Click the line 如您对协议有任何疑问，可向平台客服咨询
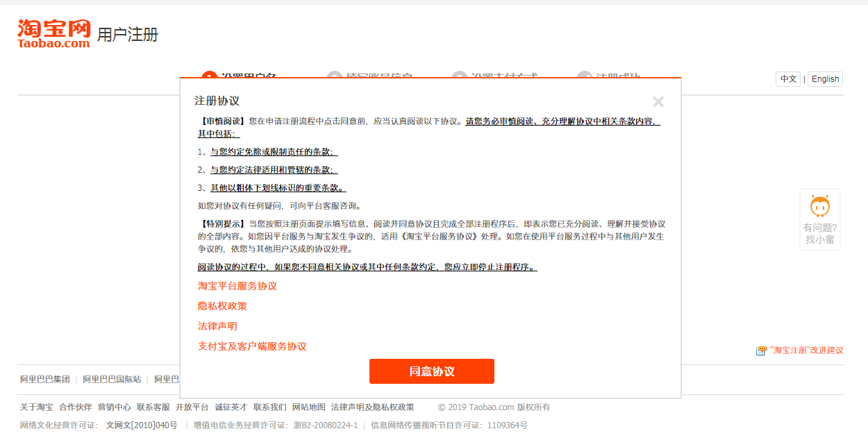Image resolution: width=868 pixels, height=440 pixels. pos(279,206)
